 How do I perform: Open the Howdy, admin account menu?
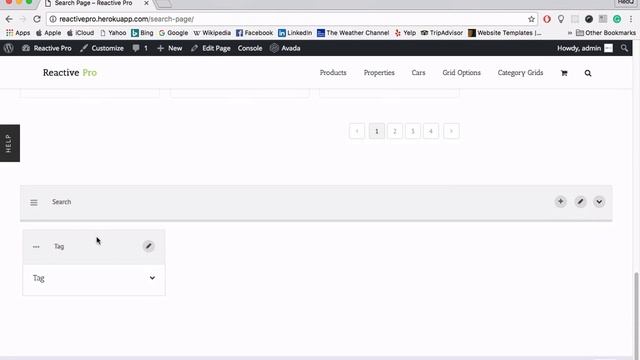pos(585,48)
